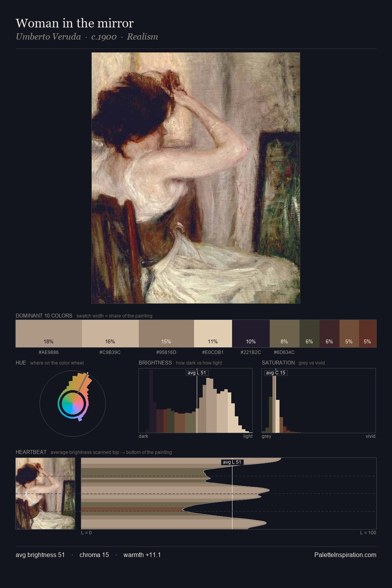Click the hex code '#95816D'
The height and width of the screenshot is (588, 392).
166,352
